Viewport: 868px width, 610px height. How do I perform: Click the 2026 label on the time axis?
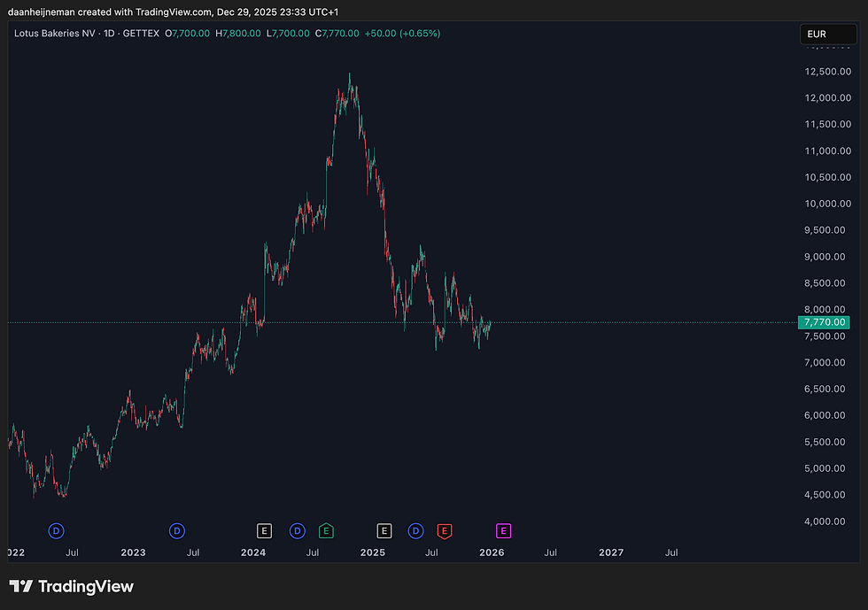[492, 552]
